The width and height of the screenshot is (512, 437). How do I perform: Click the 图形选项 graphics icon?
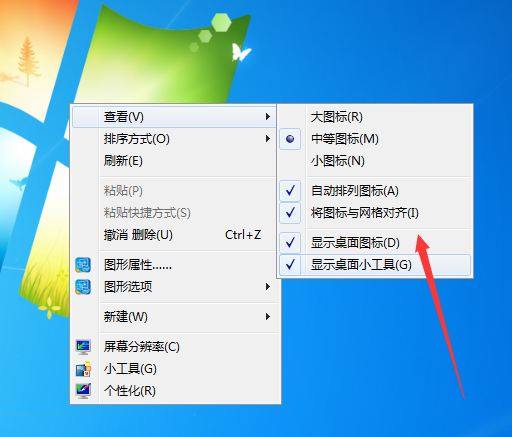click(83, 287)
